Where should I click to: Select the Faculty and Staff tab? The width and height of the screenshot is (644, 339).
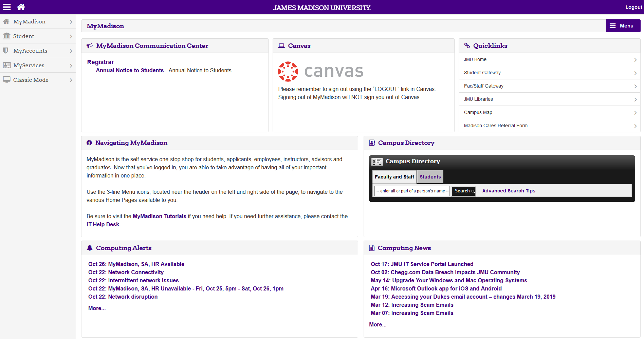click(x=394, y=177)
